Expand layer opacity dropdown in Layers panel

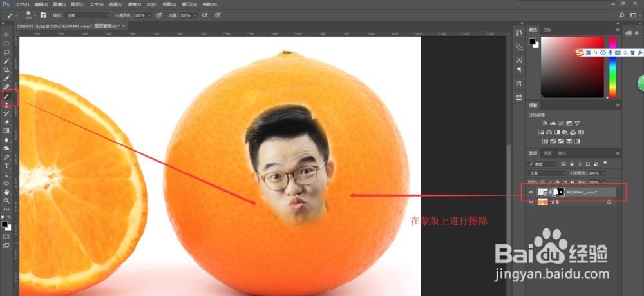click(x=603, y=173)
